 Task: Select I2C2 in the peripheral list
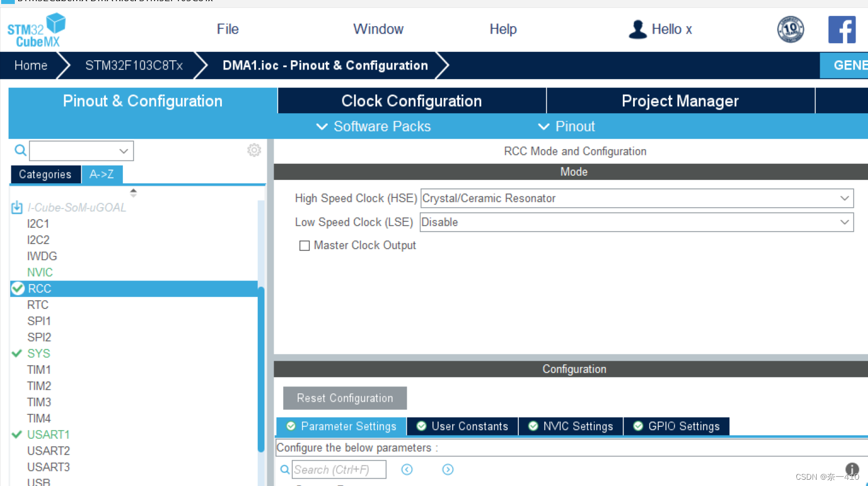coord(38,240)
